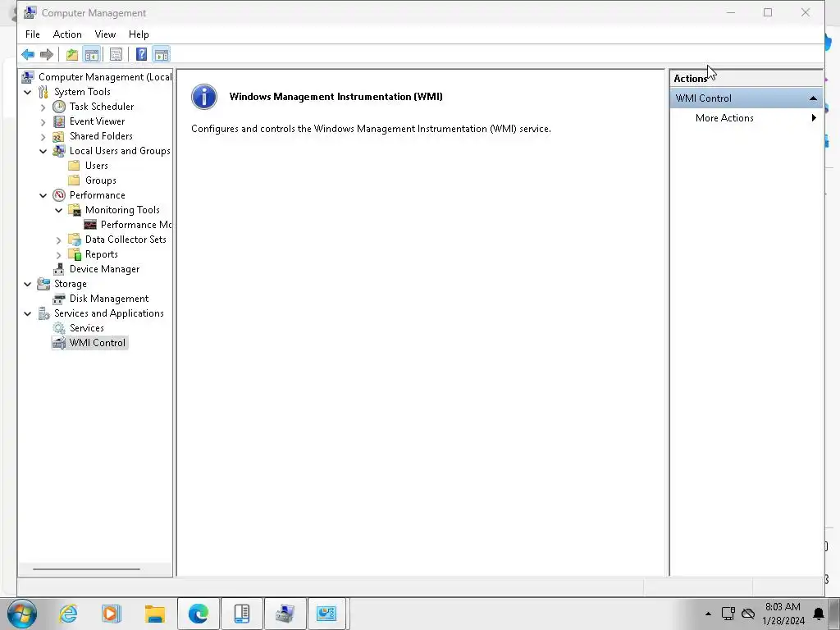Open the File menu
This screenshot has height=630, width=840.
tap(32, 34)
